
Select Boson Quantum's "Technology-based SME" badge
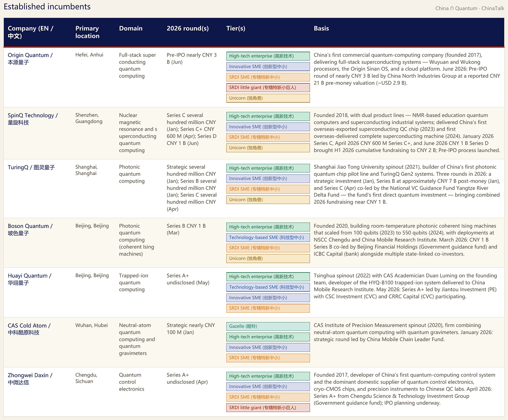[268, 237]
